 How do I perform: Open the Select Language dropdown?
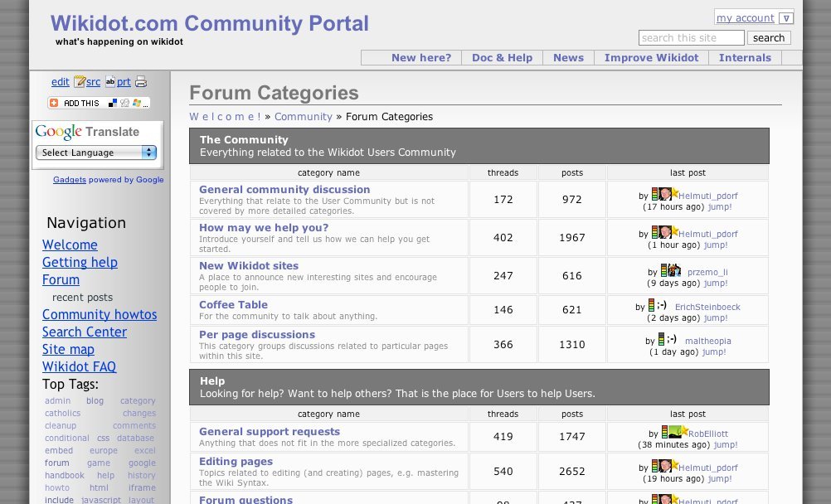pyautogui.click(x=96, y=153)
